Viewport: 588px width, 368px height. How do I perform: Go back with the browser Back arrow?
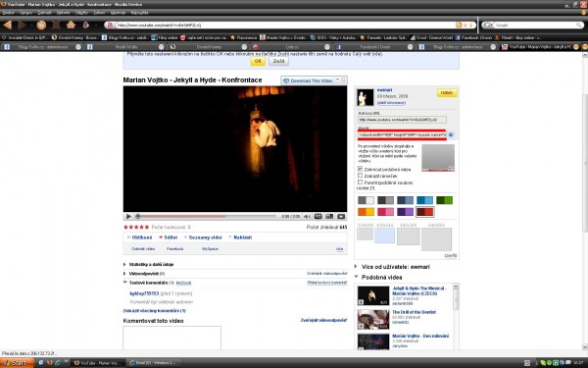click(x=8, y=26)
